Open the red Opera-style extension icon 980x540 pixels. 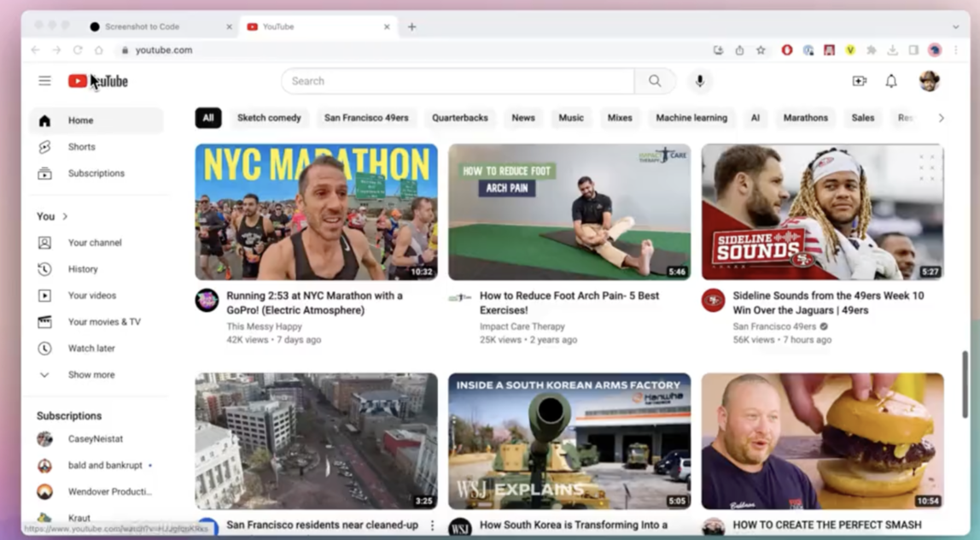click(x=787, y=50)
